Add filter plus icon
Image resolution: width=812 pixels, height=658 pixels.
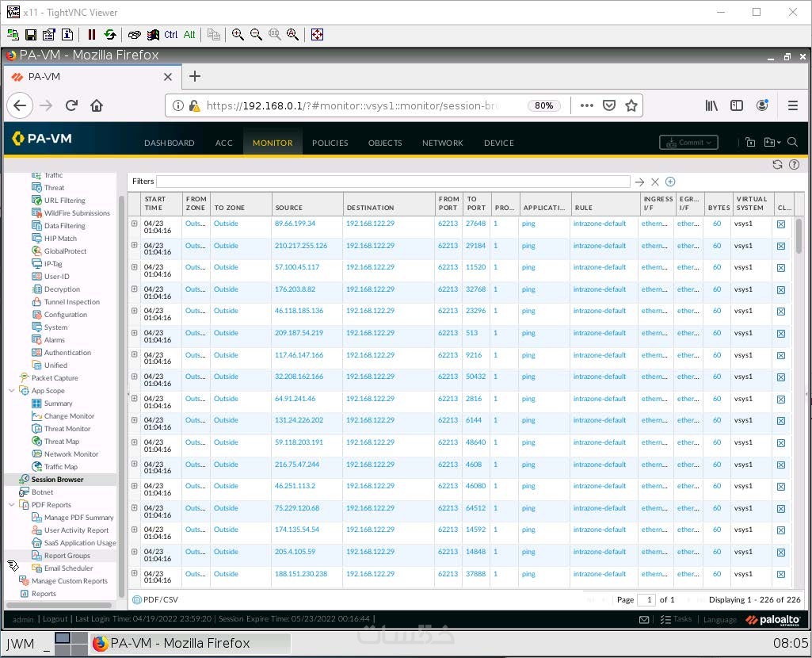(x=670, y=182)
